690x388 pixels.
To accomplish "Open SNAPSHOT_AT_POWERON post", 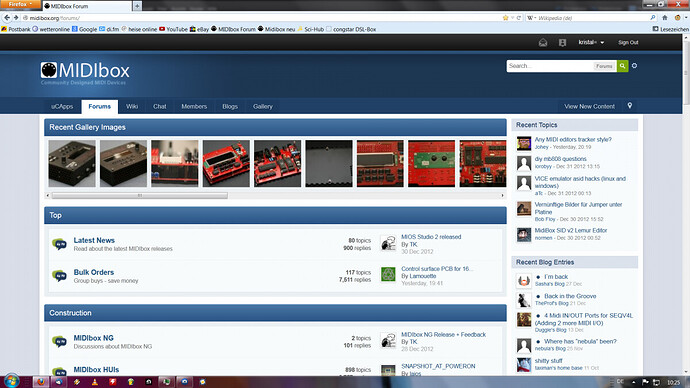I will click(438, 366).
